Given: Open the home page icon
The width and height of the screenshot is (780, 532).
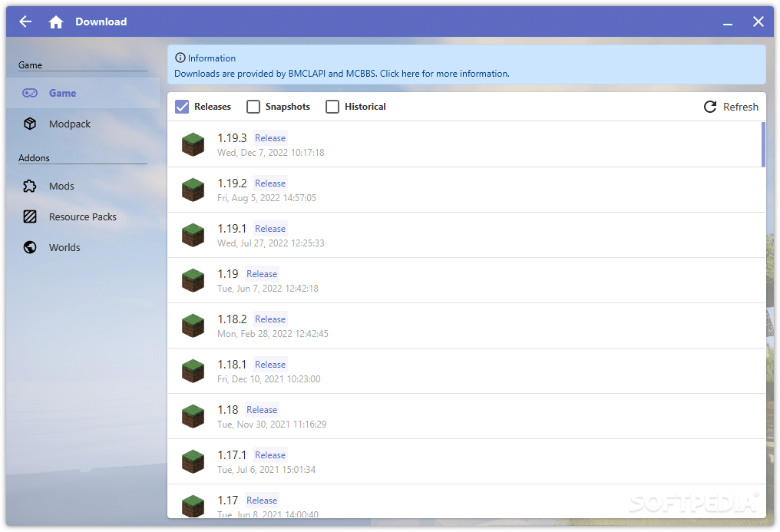Looking at the screenshot, I should click(x=56, y=21).
